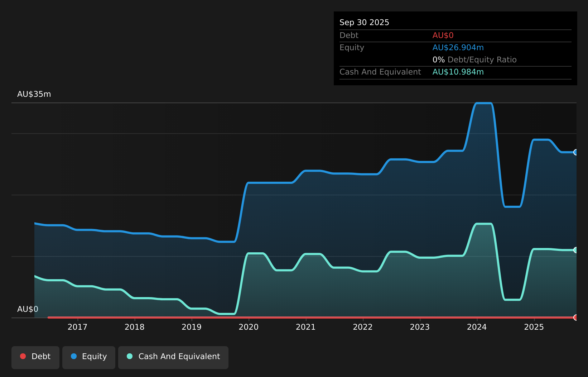588x377 pixels.
Task: Click the Sep 30 2025 tooltip date
Action: (364, 23)
